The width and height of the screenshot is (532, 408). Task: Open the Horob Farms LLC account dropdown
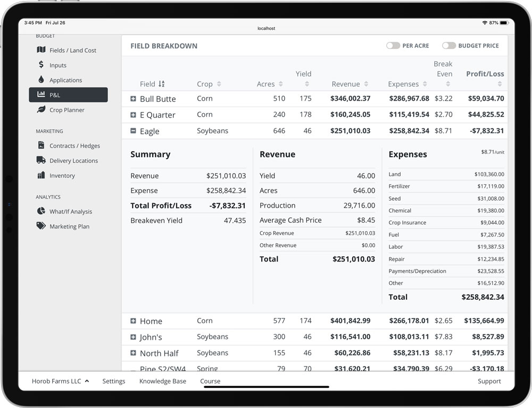pyautogui.click(x=60, y=381)
